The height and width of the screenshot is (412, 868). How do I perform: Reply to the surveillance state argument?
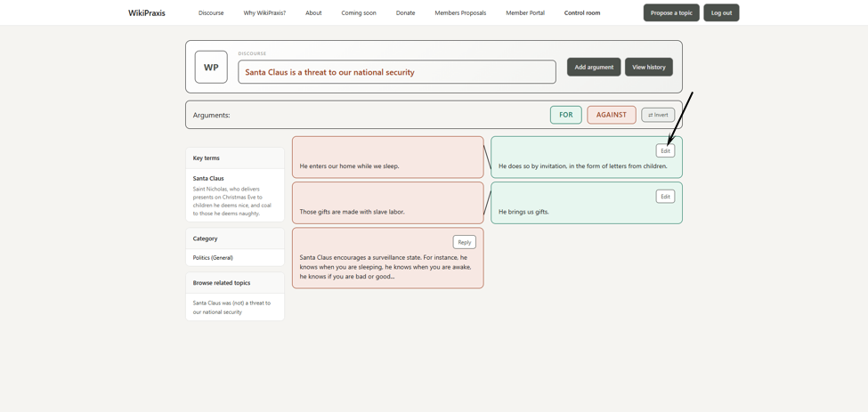point(465,242)
